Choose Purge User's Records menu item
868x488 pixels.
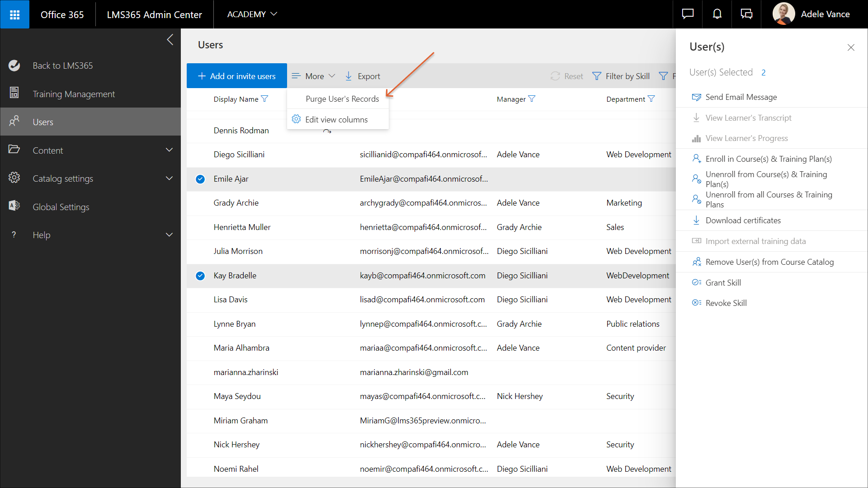click(342, 99)
